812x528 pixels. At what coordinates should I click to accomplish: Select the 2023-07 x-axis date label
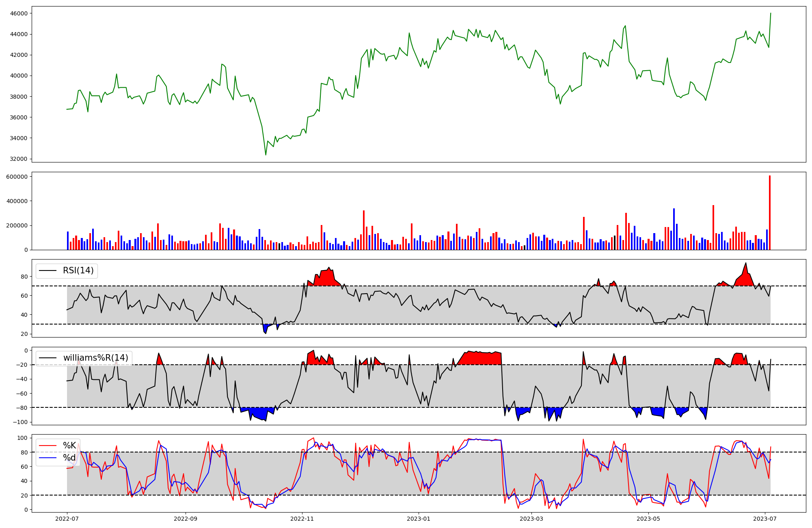tap(765, 519)
